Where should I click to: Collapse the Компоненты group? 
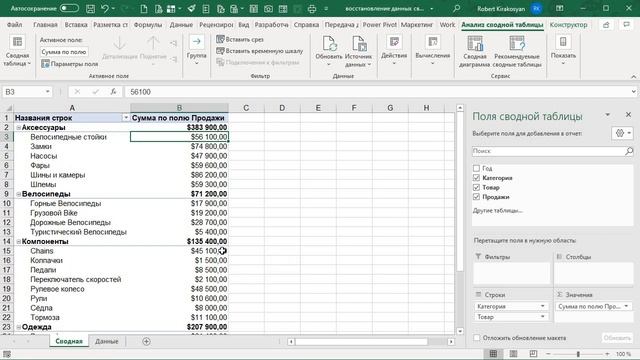pos(18,241)
